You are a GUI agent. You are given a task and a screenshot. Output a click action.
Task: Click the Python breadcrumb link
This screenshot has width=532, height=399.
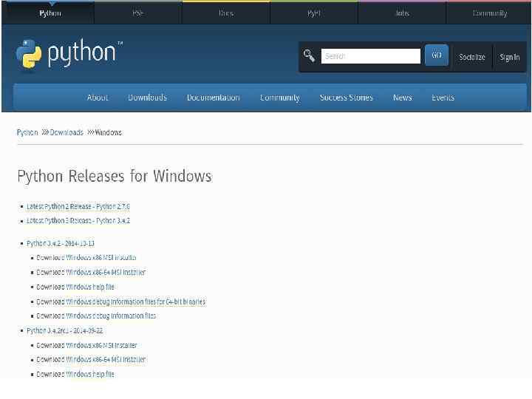click(27, 132)
